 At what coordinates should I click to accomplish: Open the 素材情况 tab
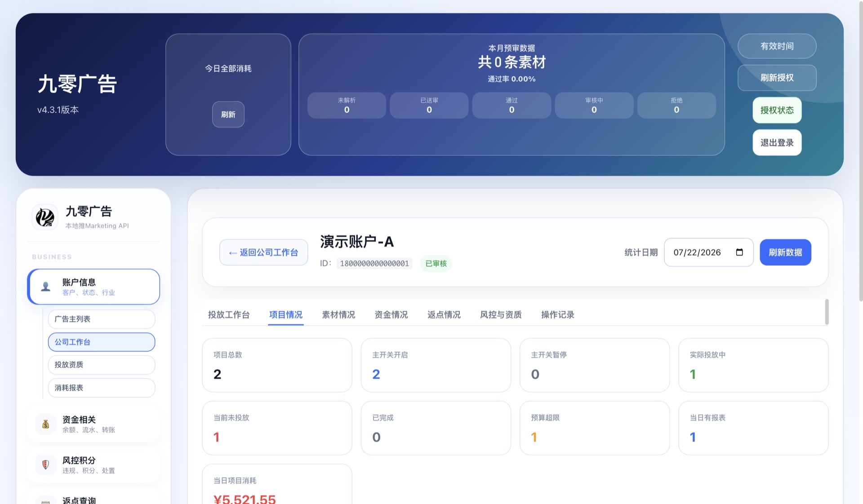[338, 314]
